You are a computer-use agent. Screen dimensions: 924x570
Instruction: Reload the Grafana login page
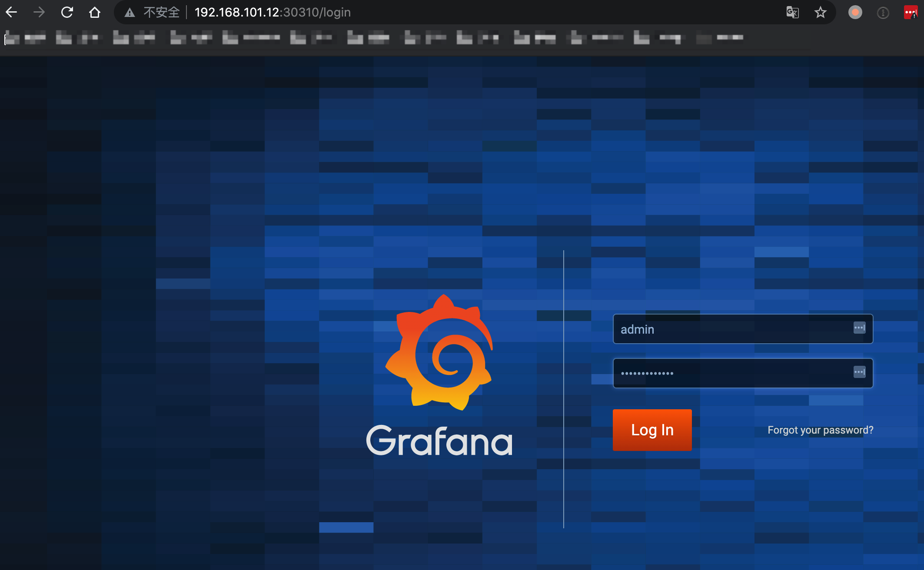[67, 12]
